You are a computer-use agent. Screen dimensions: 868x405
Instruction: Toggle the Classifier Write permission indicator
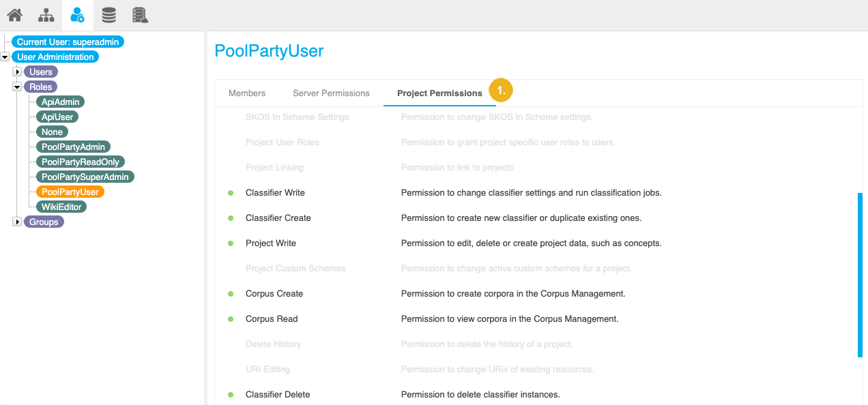(230, 192)
